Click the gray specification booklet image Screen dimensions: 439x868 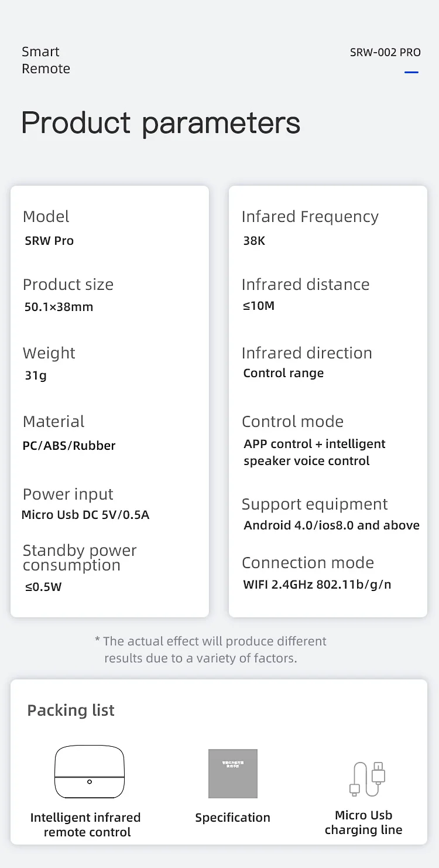tap(233, 773)
